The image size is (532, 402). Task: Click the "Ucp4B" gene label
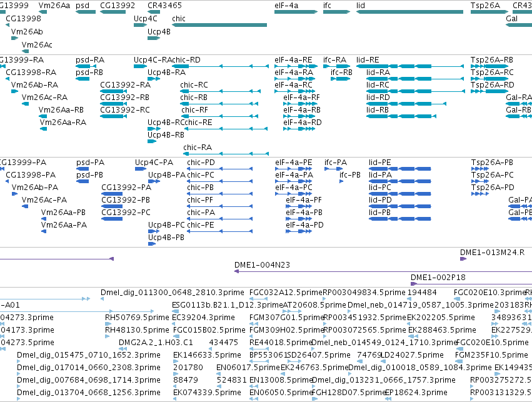(159, 31)
